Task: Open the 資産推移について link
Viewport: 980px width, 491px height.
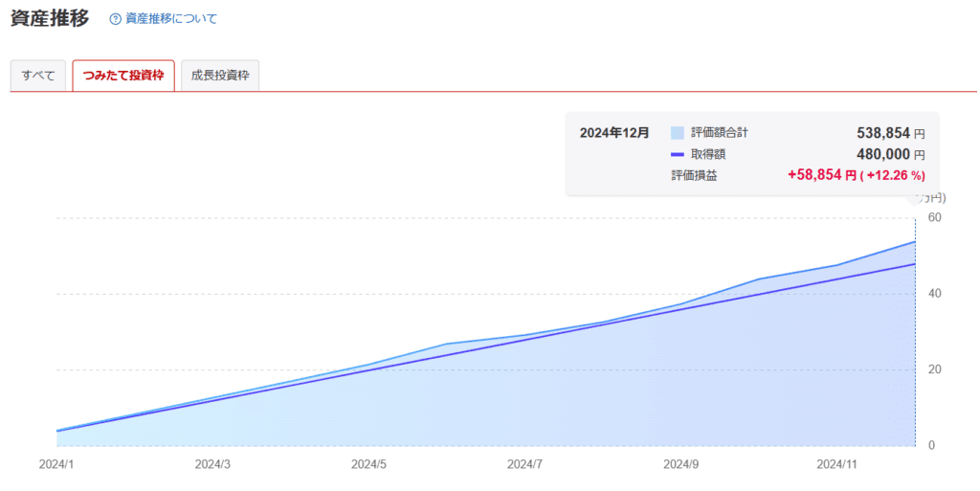Action: (171, 19)
